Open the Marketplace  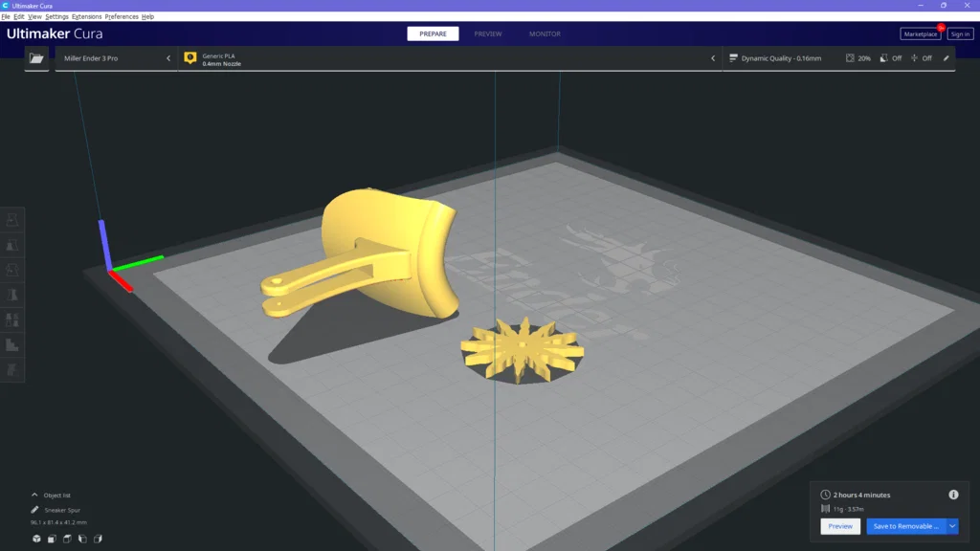[x=921, y=34]
